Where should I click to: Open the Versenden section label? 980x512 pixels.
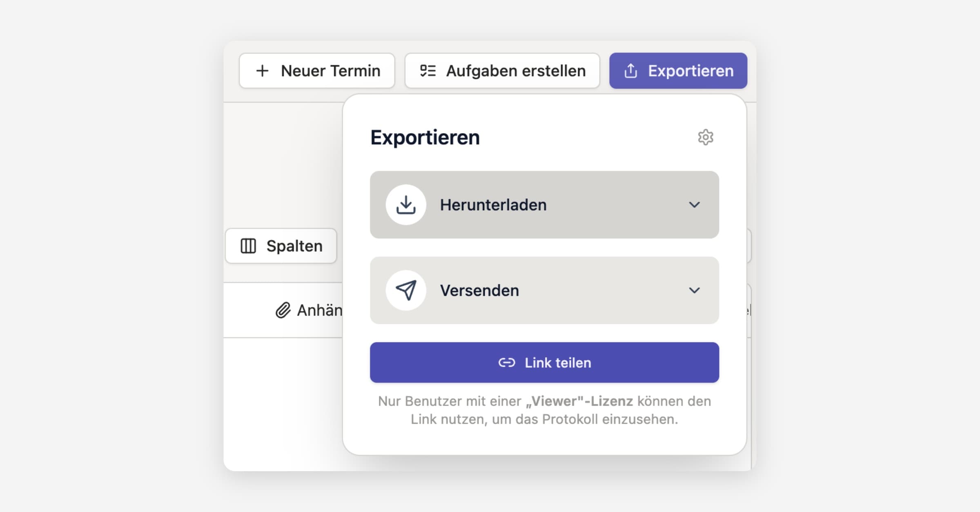479,291
